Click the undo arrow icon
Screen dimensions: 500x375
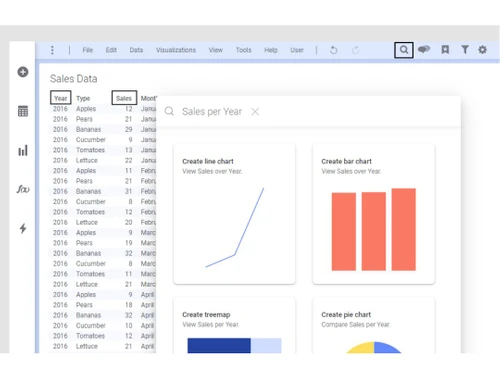334,50
